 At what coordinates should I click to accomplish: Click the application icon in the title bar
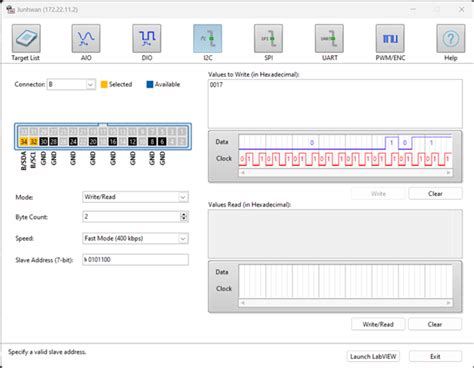(11, 9)
